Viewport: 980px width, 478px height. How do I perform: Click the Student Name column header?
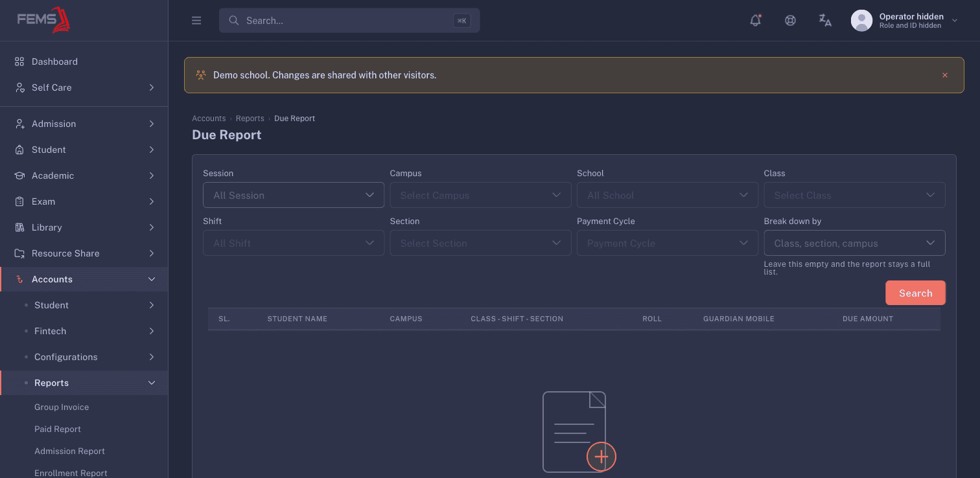coord(297,319)
